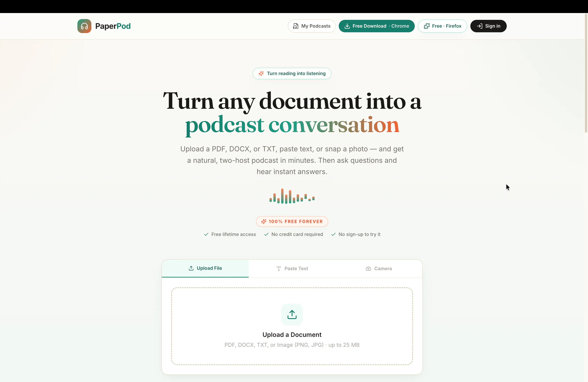Click the T text icon in Paste Text tab

(x=279, y=269)
